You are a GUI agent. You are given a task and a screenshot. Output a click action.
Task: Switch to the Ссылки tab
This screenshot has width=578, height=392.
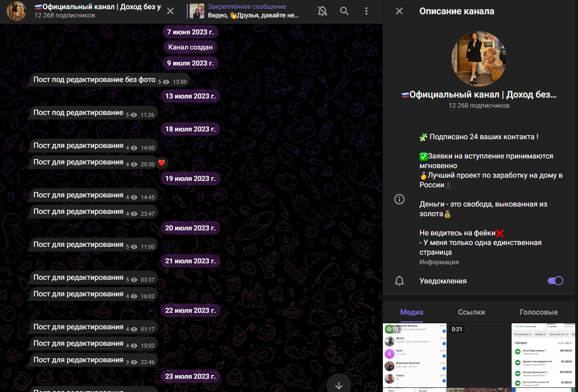(471, 312)
